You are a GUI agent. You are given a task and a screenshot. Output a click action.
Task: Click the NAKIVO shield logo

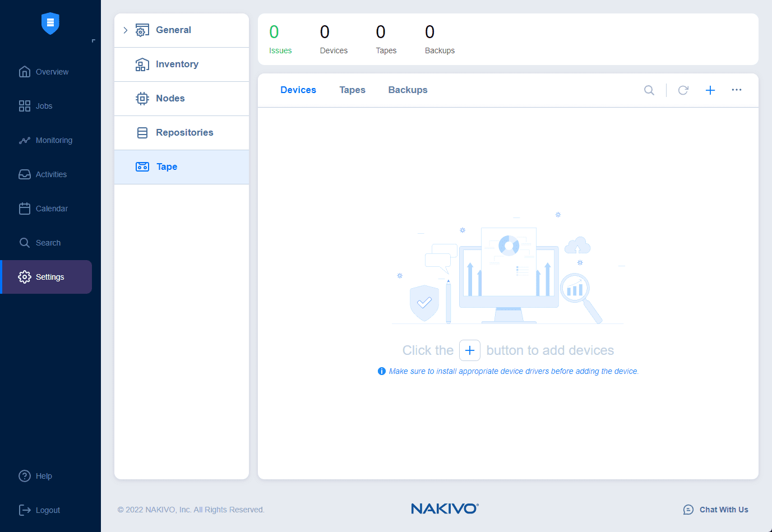point(50,24)
